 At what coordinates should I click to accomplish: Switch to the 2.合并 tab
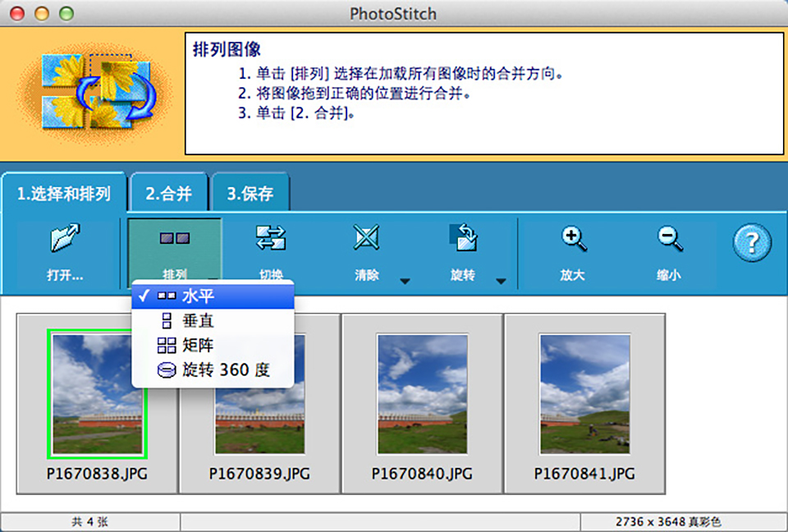tap(168, 195)
